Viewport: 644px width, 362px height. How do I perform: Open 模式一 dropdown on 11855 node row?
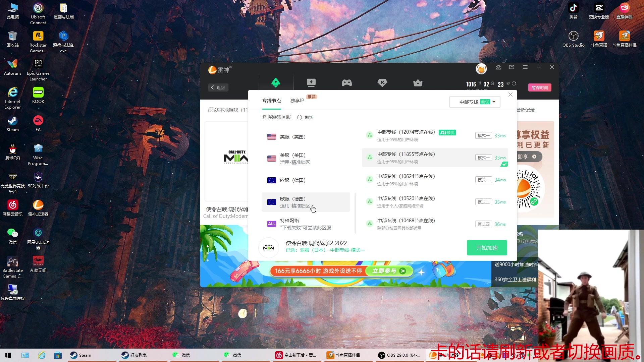pyautogui.click(x=483, y=158)
